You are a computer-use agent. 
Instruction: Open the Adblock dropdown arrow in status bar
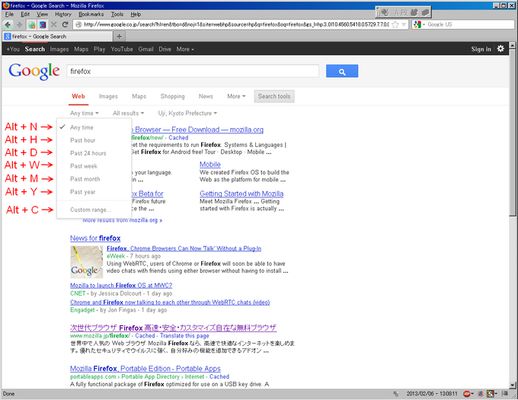(472, 394)
